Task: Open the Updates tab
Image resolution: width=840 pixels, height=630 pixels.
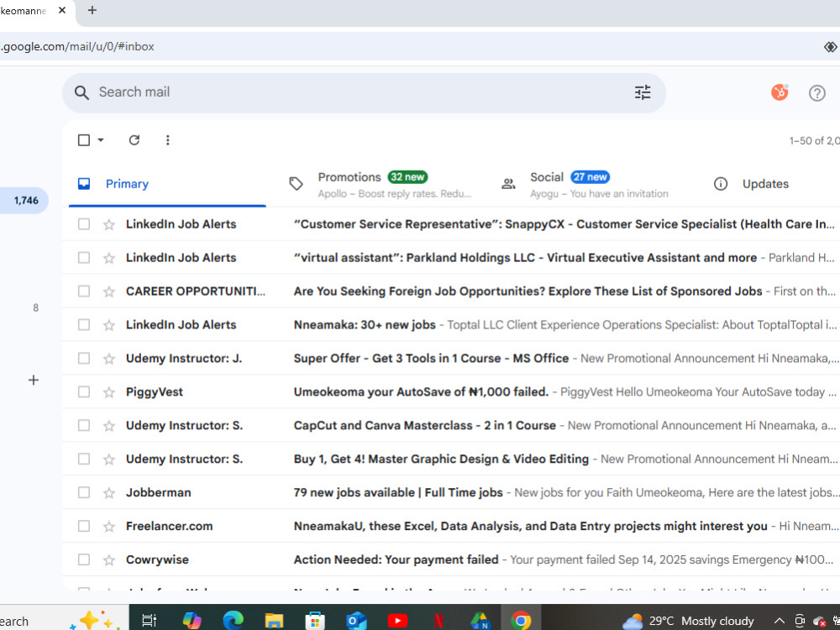Action: point(765,184)
